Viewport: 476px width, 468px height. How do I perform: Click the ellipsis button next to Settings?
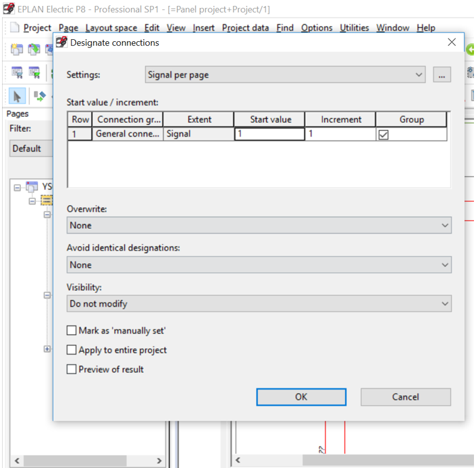point(442,74)
